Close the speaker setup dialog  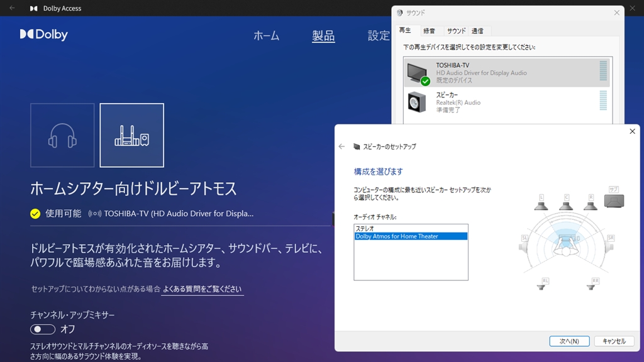(633, 131)
